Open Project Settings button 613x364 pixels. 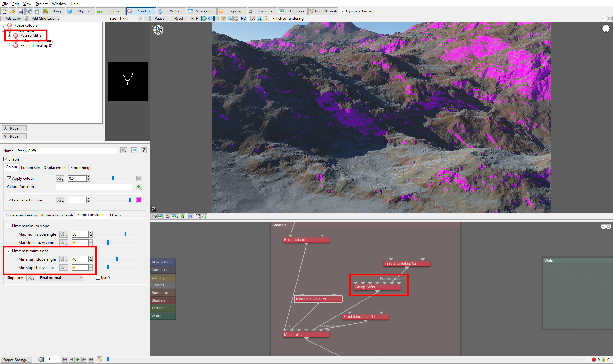click(16, 360)
